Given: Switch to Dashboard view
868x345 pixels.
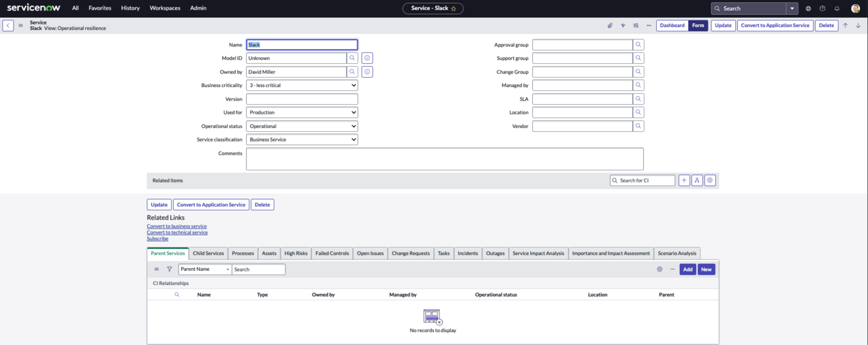Looking at the screenshot, I should click(x=672, y=25).
